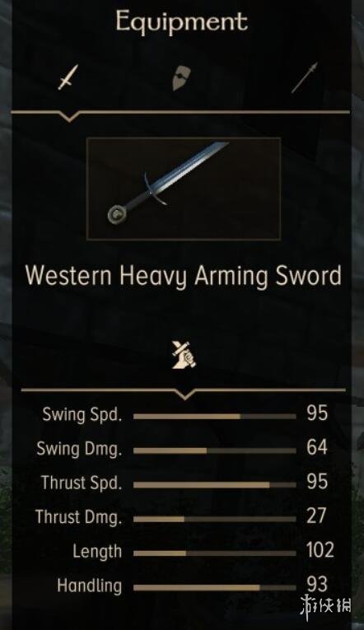Click the Swing Dmg. value 64

coord(317,448)
